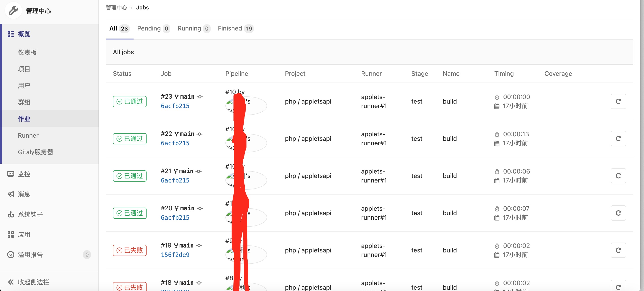Open the 已通过 status badge of job #22

130,139
